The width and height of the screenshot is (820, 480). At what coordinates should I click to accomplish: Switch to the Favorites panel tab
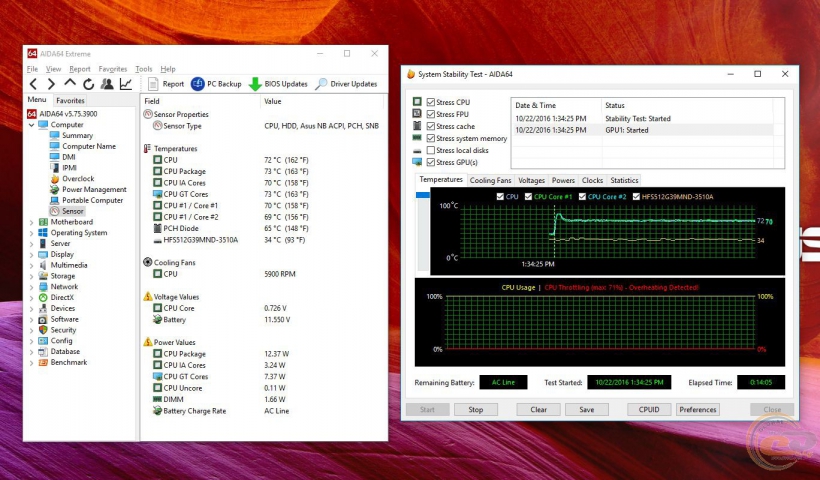[70, 100]
